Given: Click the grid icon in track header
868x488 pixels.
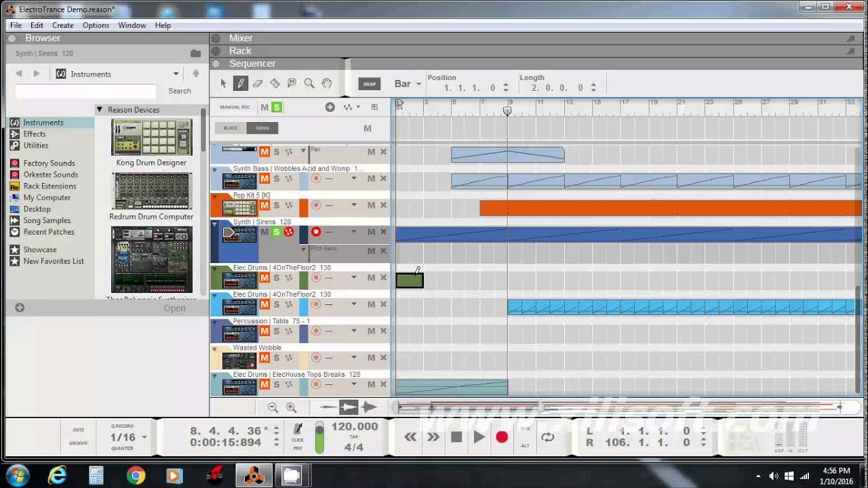Looking at the screenshot, I should [x=374, y=107].
